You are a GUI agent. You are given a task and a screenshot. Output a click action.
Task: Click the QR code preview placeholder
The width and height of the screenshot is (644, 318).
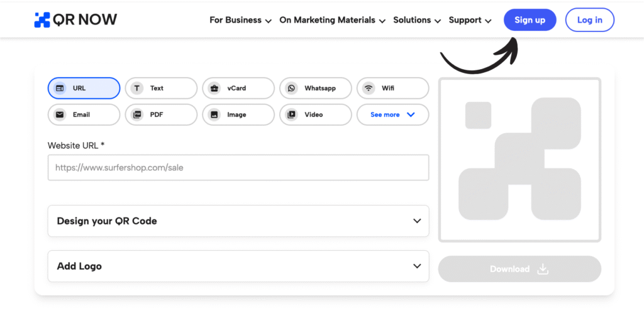[519, 160]
